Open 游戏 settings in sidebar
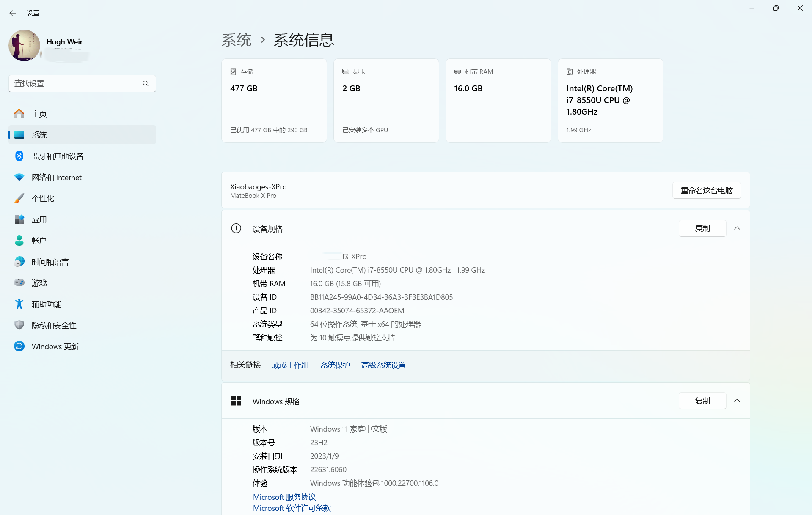The width and height of the screenshot is (812, 515). pos(39,283)
